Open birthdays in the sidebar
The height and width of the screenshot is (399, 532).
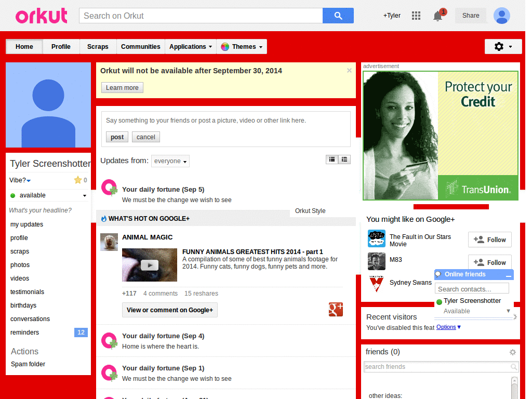[23, 305]
